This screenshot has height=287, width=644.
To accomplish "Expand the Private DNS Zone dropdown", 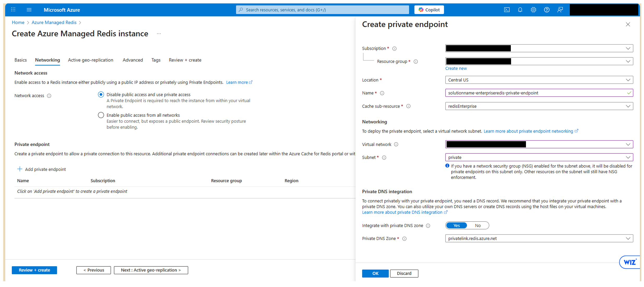I will click(539, 238).
